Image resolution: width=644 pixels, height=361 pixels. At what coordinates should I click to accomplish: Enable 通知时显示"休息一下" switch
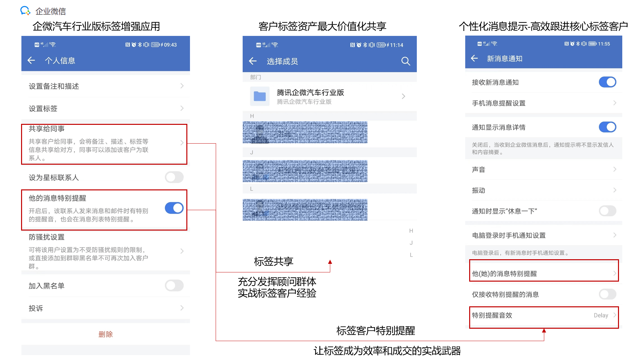(607, 211)
